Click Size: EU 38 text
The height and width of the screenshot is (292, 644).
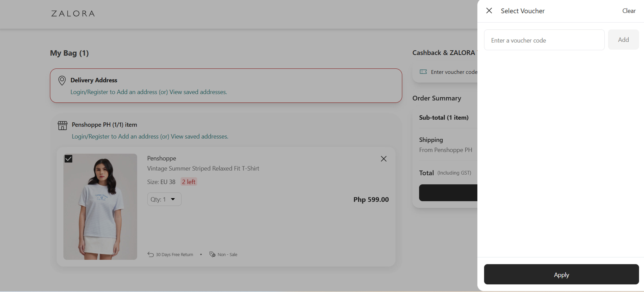coord(161,182)
